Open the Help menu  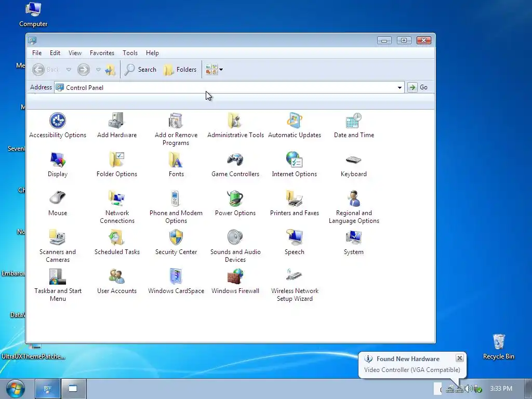click(x=152, y=53)
